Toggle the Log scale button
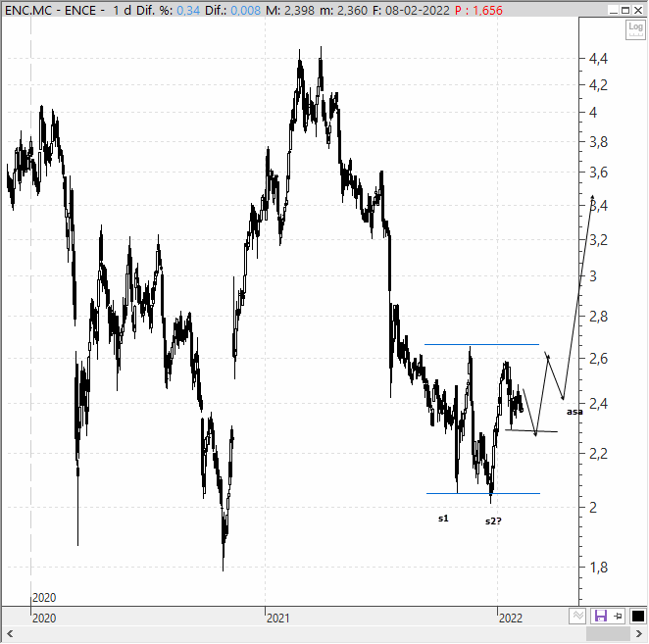This screenshot has height=644, width=649. tap(635, 29)
